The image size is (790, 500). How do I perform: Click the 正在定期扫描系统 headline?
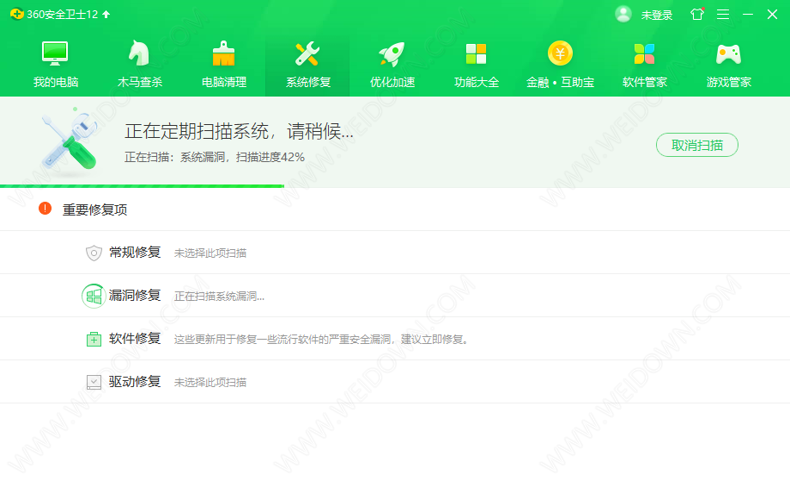[x=239, y=131]
